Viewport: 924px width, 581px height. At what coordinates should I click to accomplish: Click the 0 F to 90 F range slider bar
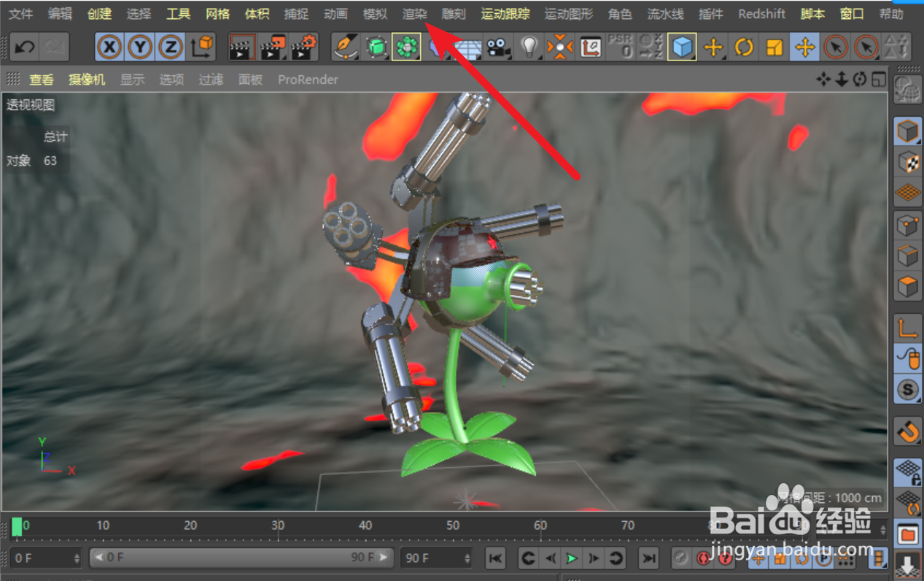(x=241, y=558)
